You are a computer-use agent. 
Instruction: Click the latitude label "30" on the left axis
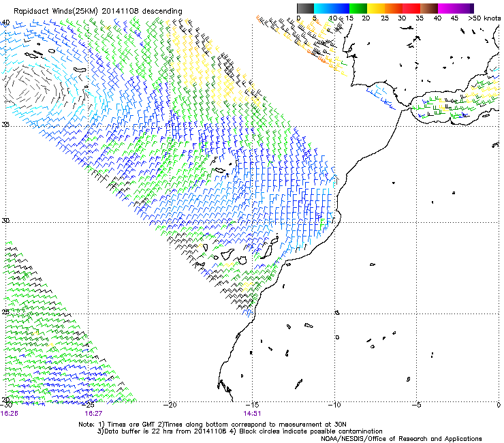pyautogui.click(x=5, y=221)
